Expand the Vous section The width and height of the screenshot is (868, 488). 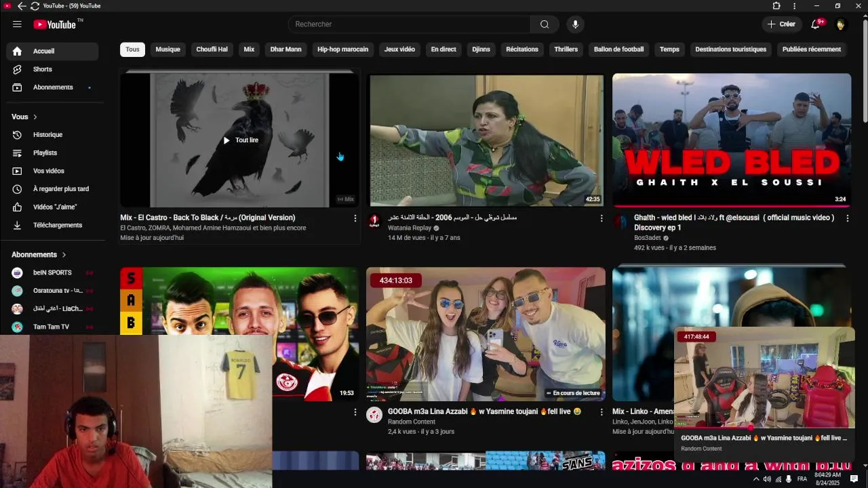point(24,117)
